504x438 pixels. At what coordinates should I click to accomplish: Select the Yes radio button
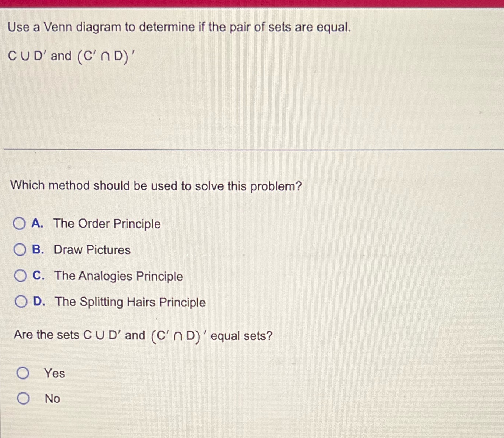point(24,373)
